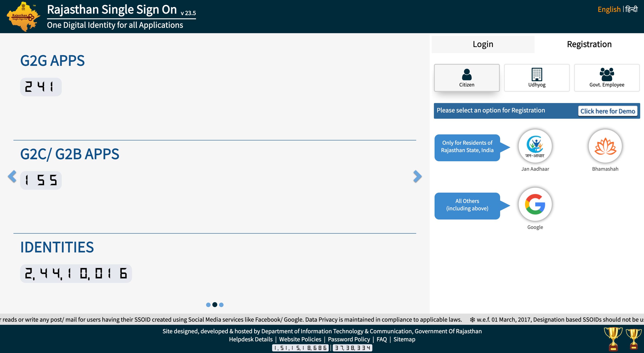Register using Bhamashah
This screenshot has width=644, height=353.
click(605, 146)
